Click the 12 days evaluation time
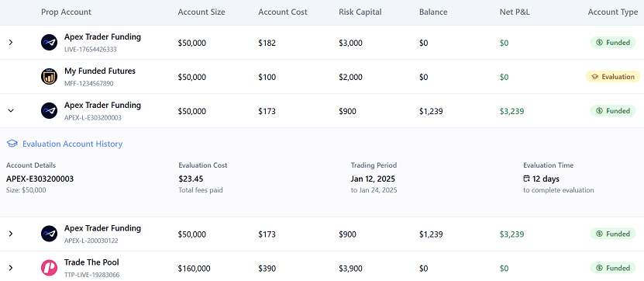This screenshot has width=644, height=281. pos(546,179)
